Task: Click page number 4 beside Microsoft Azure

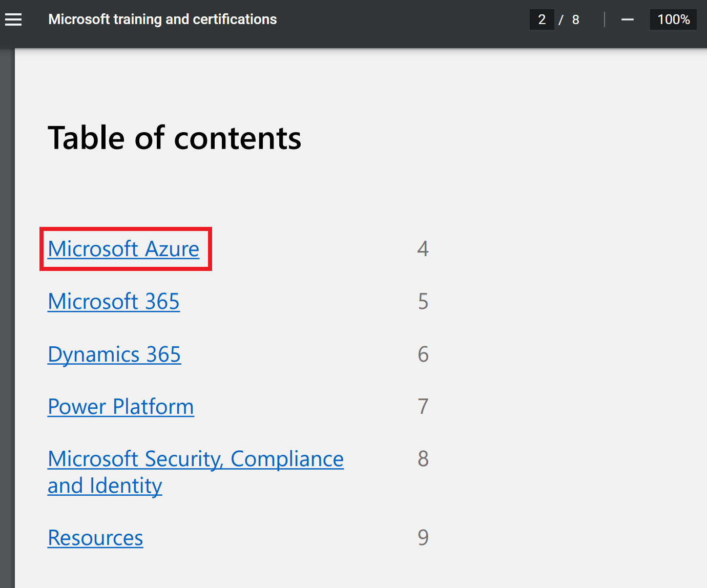Action: tap(423, 249)
